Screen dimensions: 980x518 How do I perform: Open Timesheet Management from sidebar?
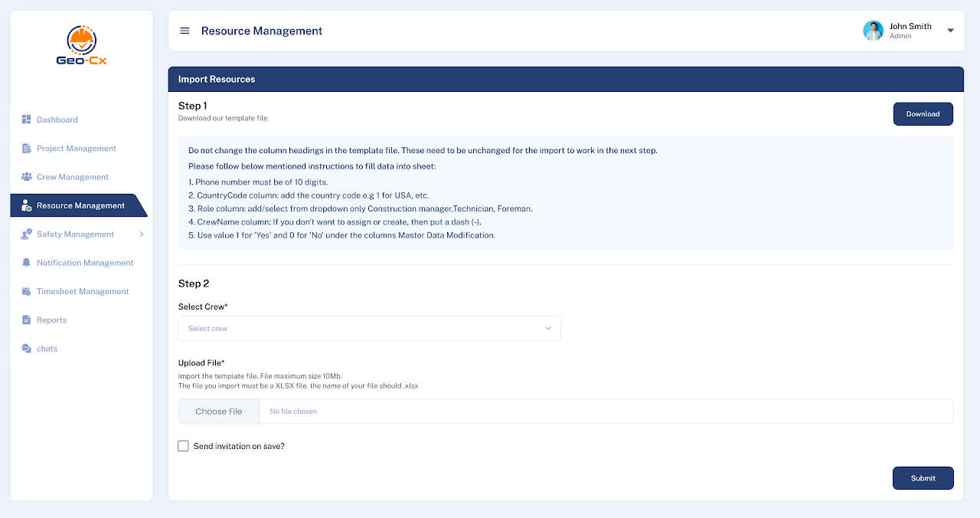click(83, 292)
